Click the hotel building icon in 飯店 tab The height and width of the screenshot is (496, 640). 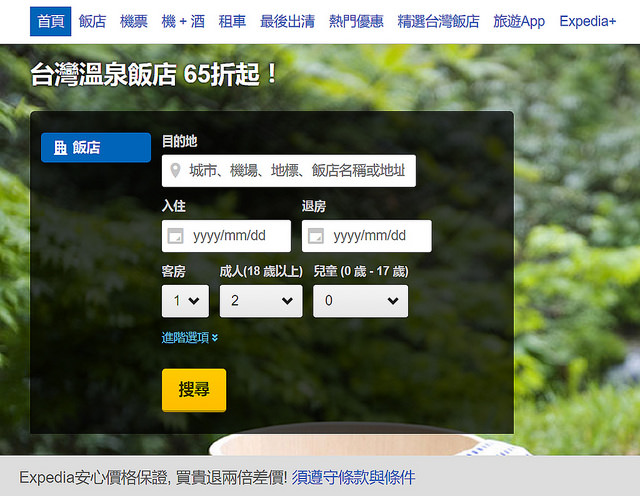point(60,147)
